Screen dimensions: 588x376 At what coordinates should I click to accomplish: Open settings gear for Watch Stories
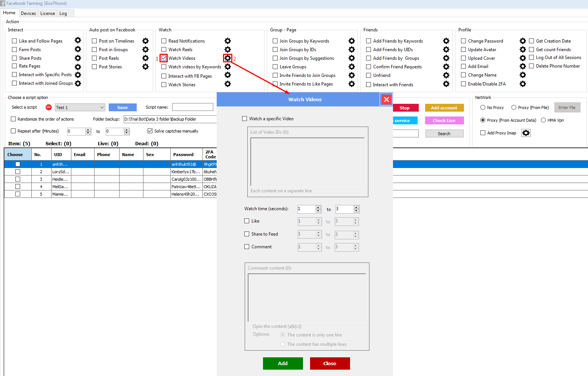[228, 84]
